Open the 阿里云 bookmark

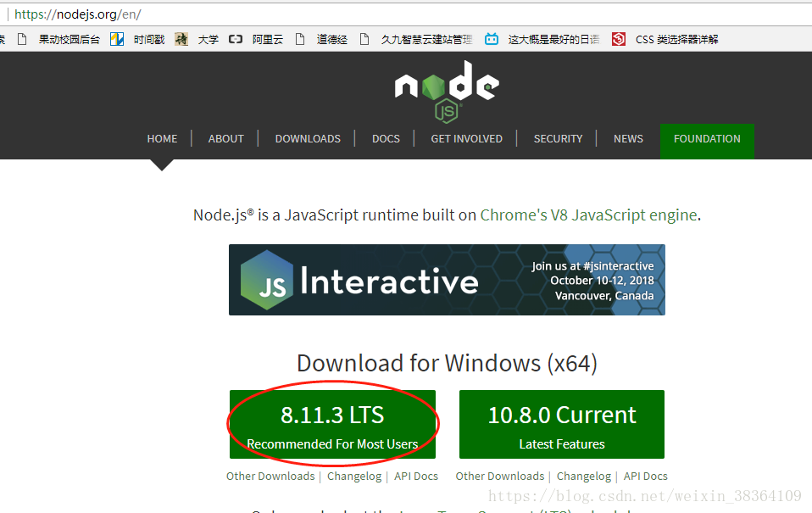pyautogui.click(x=256, y=39)
